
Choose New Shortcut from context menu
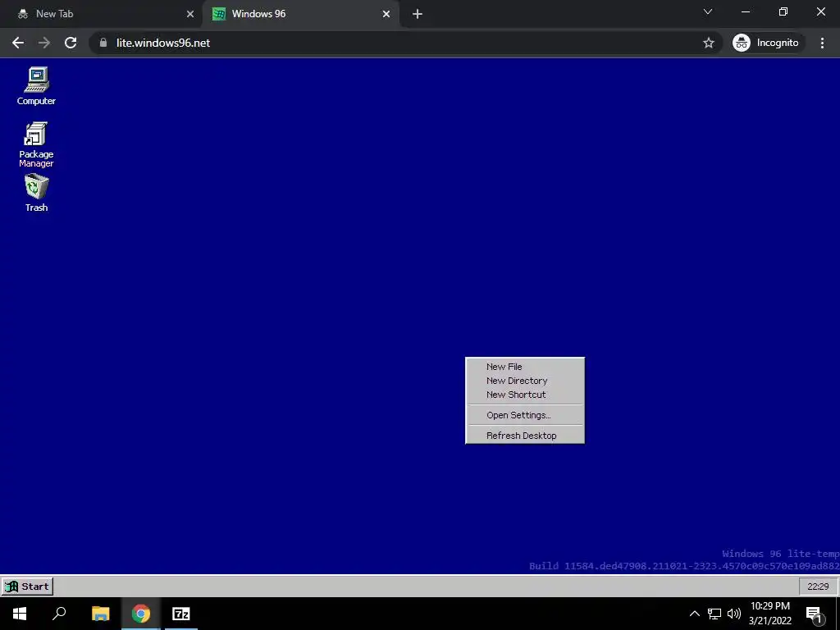pyautogui.click(x=525, y=395)
